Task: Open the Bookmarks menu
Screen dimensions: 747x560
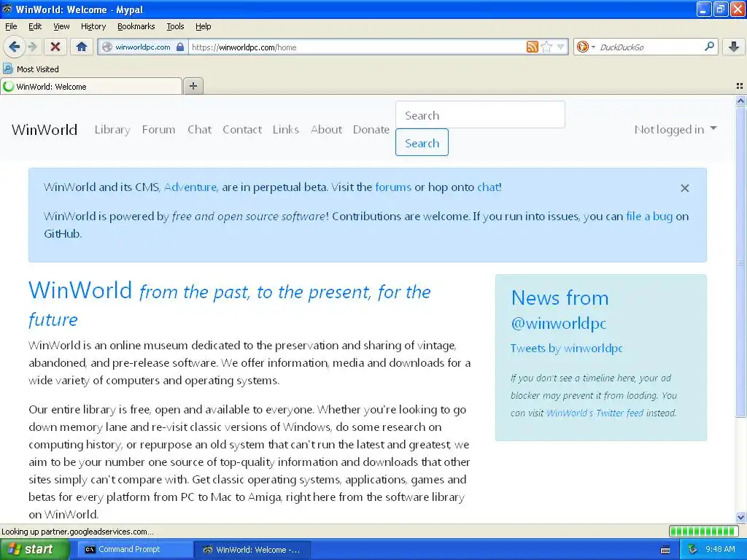Action: coord(136,26)
